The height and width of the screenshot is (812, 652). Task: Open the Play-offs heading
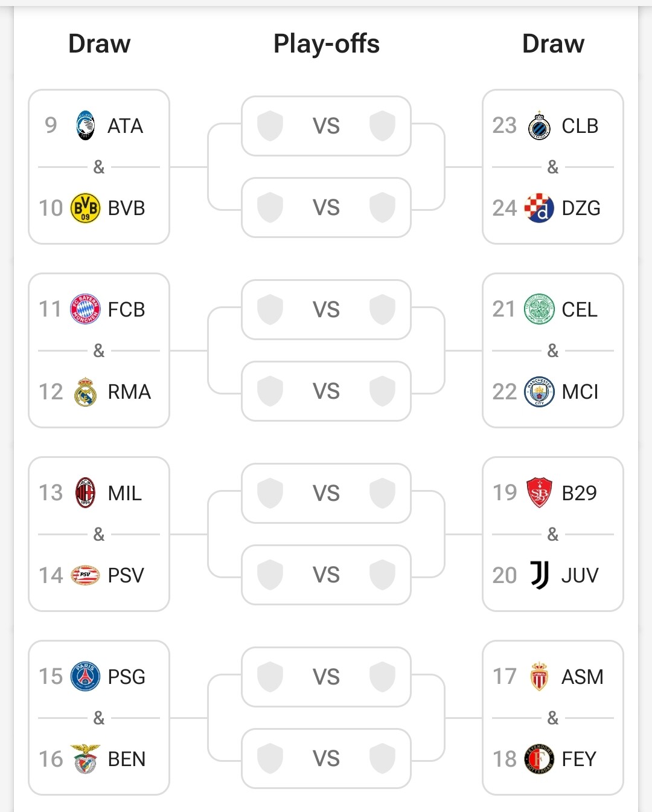tap(326, 44)
